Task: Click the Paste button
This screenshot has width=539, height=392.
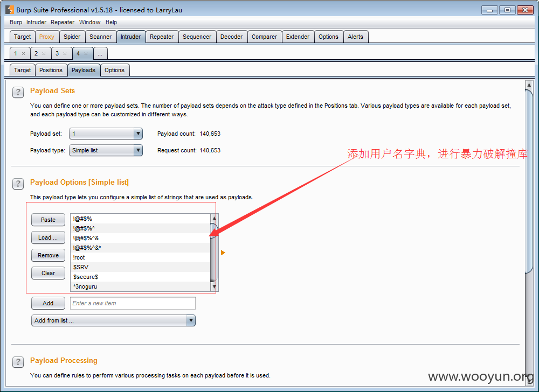Action: point(48,220)
